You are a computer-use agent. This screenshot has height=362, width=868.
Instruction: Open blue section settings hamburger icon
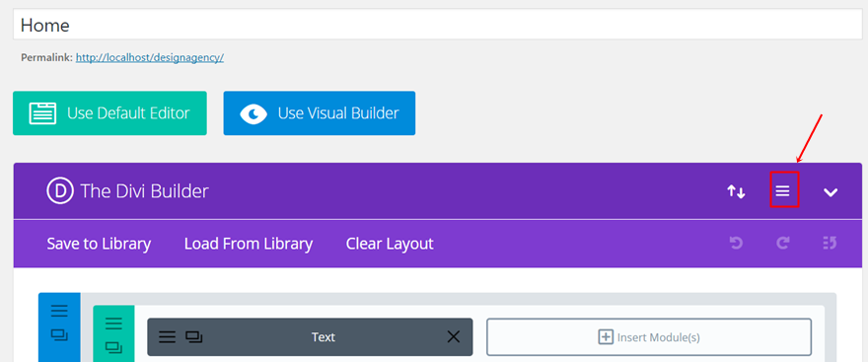tap(59, 311)
